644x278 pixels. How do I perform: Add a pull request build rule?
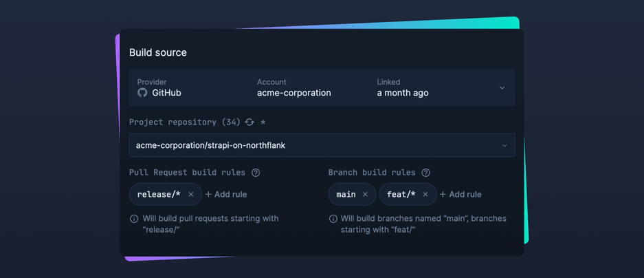coord(226,194)
